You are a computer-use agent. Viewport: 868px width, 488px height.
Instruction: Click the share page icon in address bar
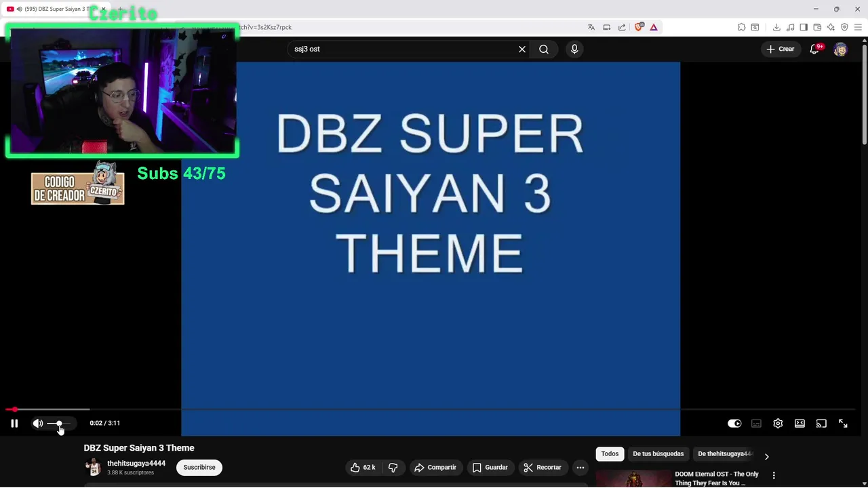pyautogui.click(x=622, y=27)
